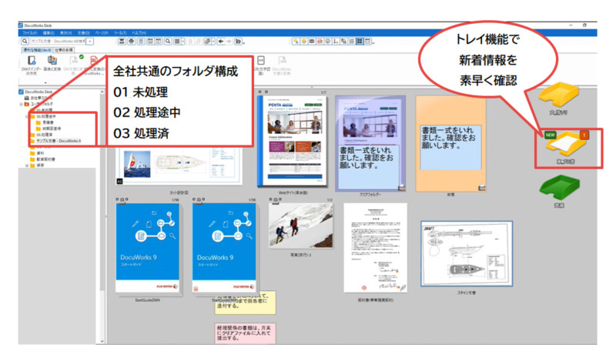Click the grid view icon in the main toolbar
Screen dimensions: 616x364
tap(177, 42)
